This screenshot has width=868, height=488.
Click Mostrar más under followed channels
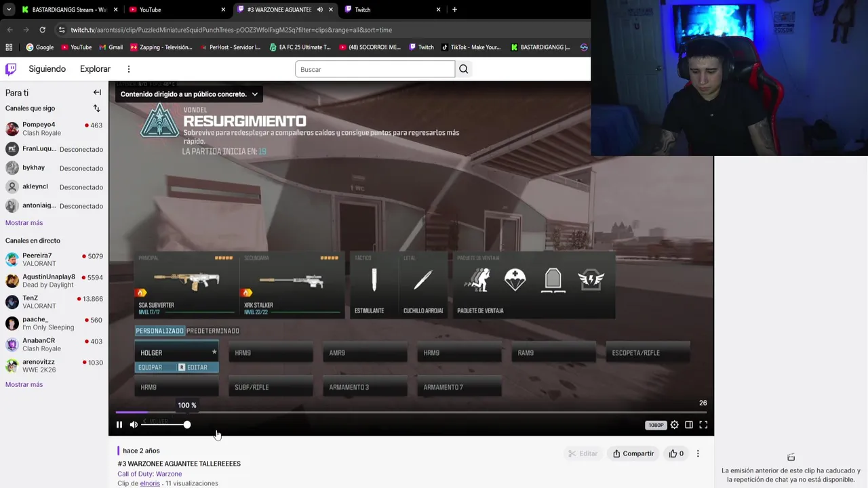24,223
